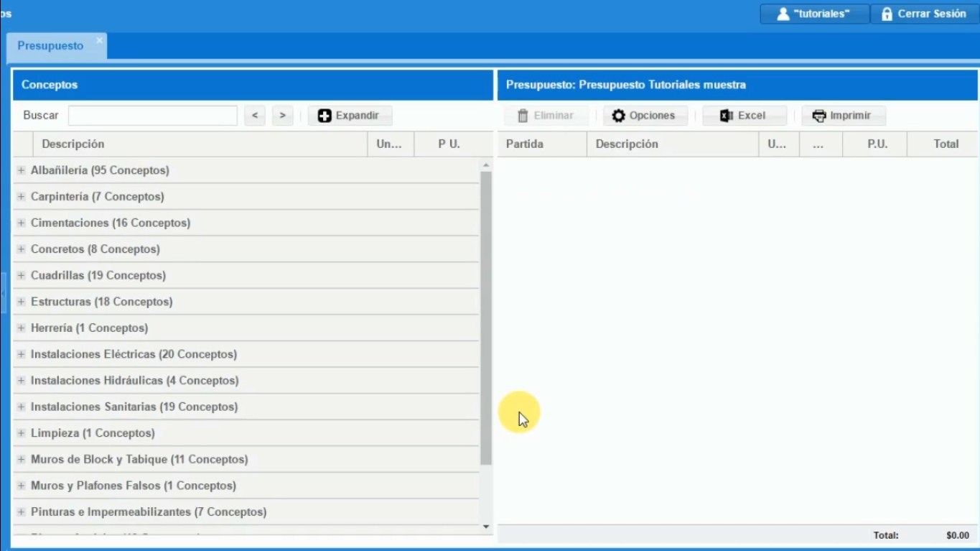
Task: Expand the Albañilería category
Action: [x=21, y=171]
